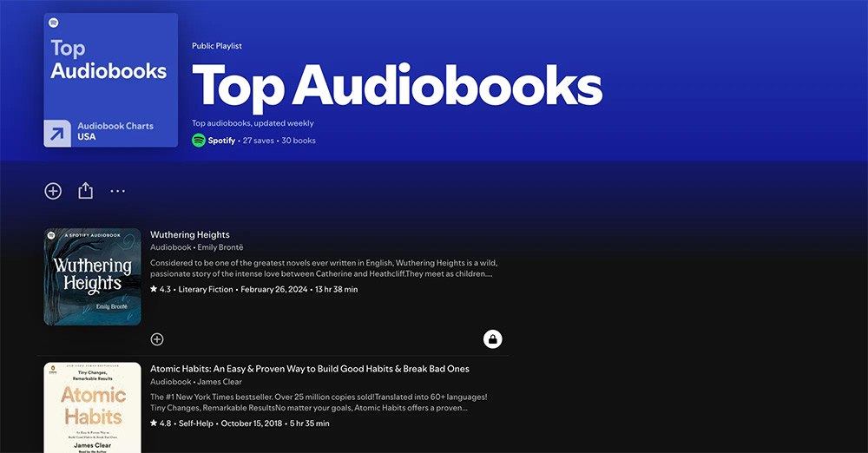Click the lock button on the Wuthering Heights row

point(493,339)
